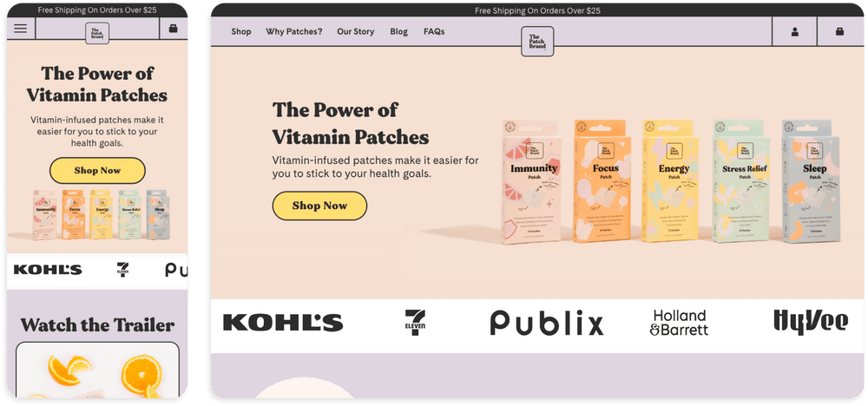Click the mobile trailer video thumbnail with oranges
Viewport: 868px width, 406px height.
pos(97,370)
